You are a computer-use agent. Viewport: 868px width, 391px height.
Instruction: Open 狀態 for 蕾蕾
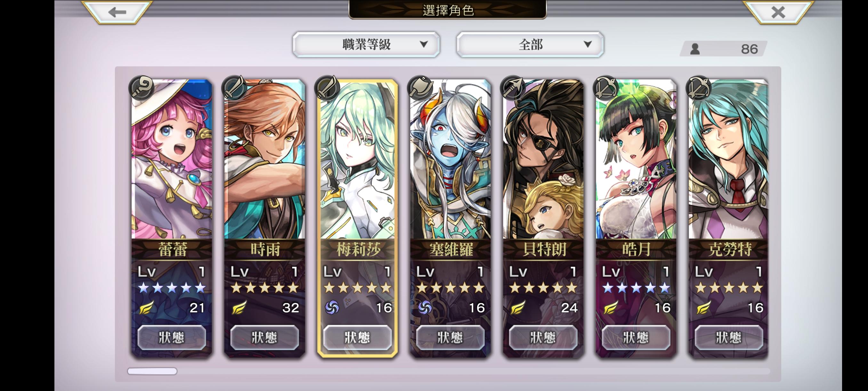pyautogui.click(x=172, y=337)
